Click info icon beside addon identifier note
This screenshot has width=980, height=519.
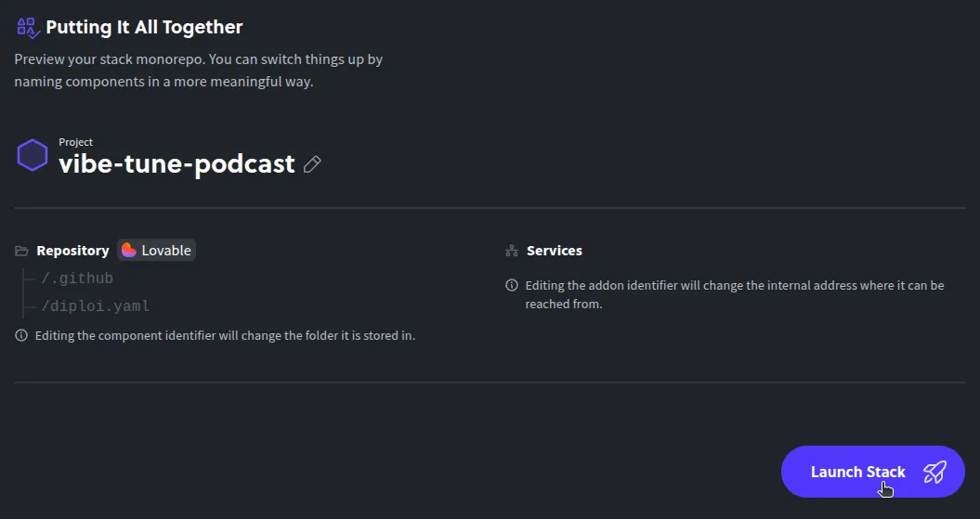pyautogui.click(x=512, y=285)
